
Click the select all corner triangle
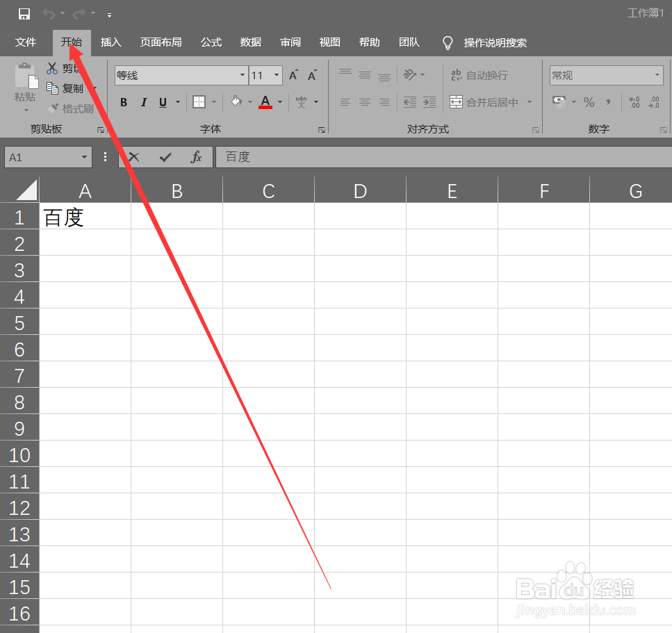(x=26, y=190)
